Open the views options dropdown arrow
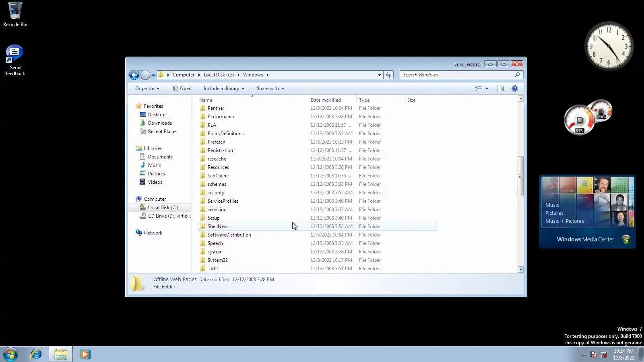 point(487,88)
